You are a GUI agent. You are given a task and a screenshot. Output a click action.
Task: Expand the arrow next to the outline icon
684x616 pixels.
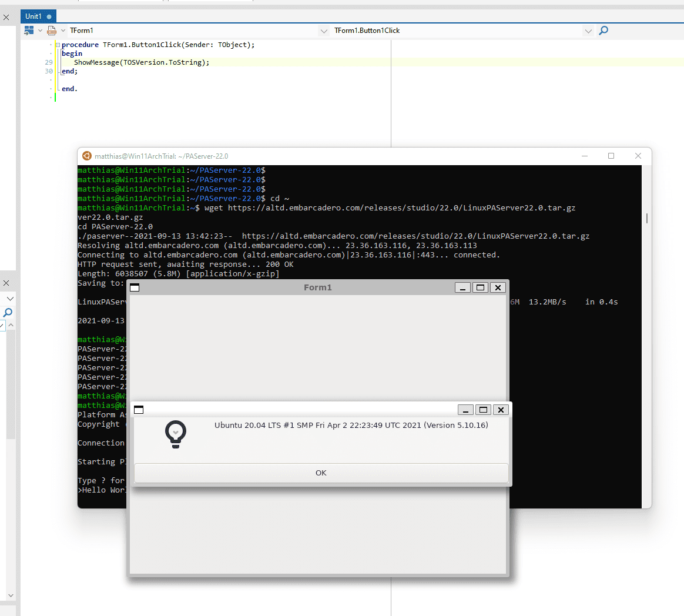click(63, 31)
